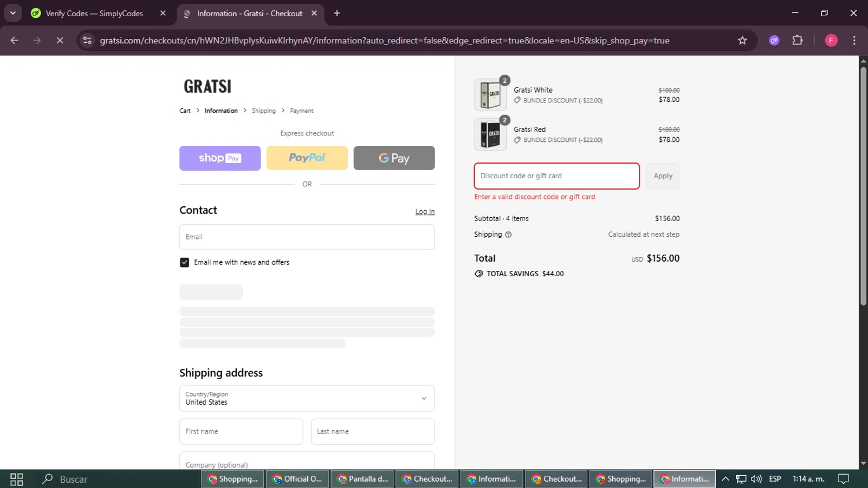The width and height of the screenshot is (868, 488).
Task: Open the ESP language indicator
Action: pyautogui.click(x=775, y=479)
